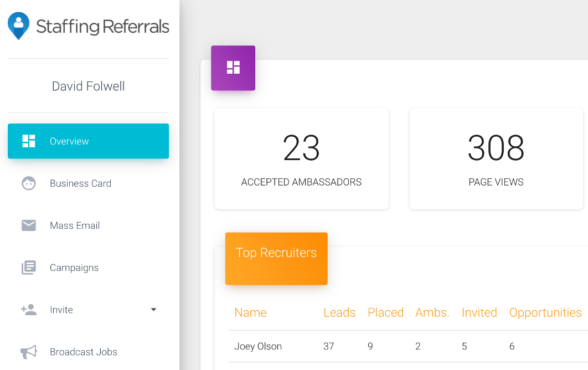Viewport: 588px width, 370px height.
Task: Click the David Folwell profile name
Action: click(88, 86)
